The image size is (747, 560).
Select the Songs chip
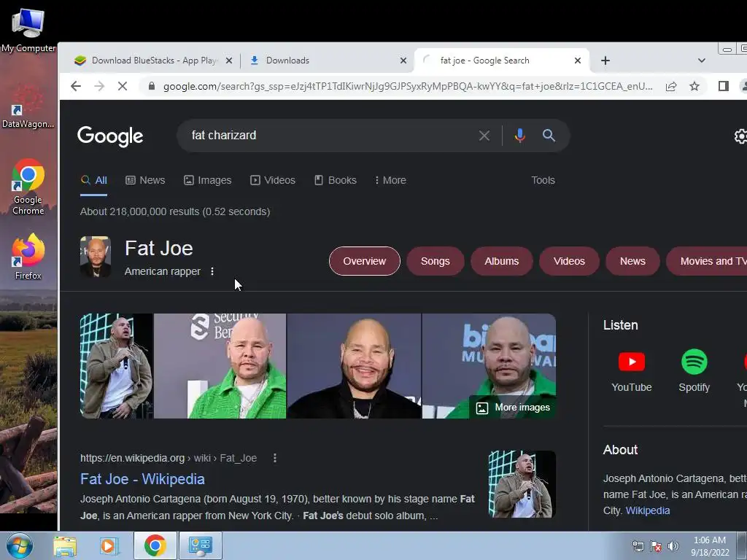click(435, 261)
